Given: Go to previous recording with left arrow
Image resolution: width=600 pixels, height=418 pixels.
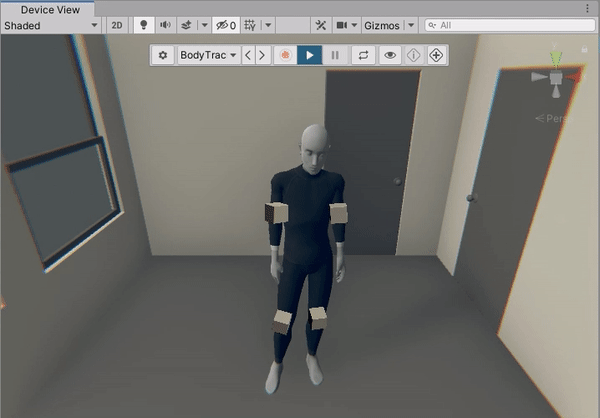Looking at the screenshot, I should coord(249,55).
